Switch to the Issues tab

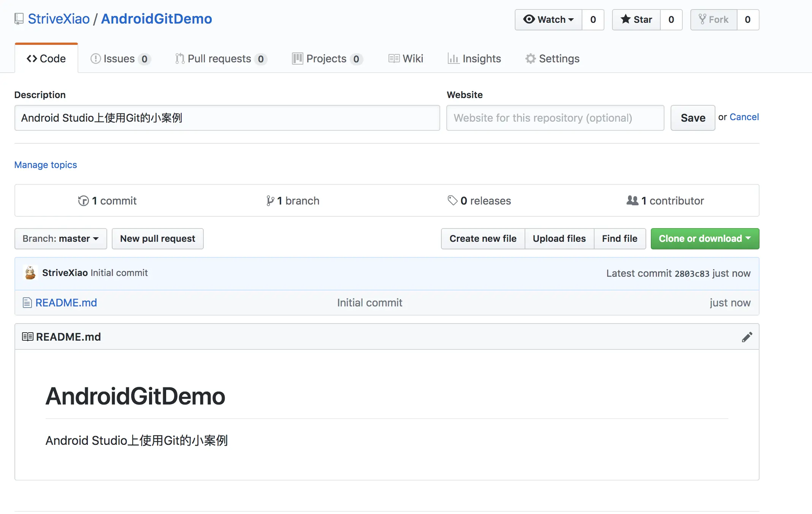tap(120, 59)
